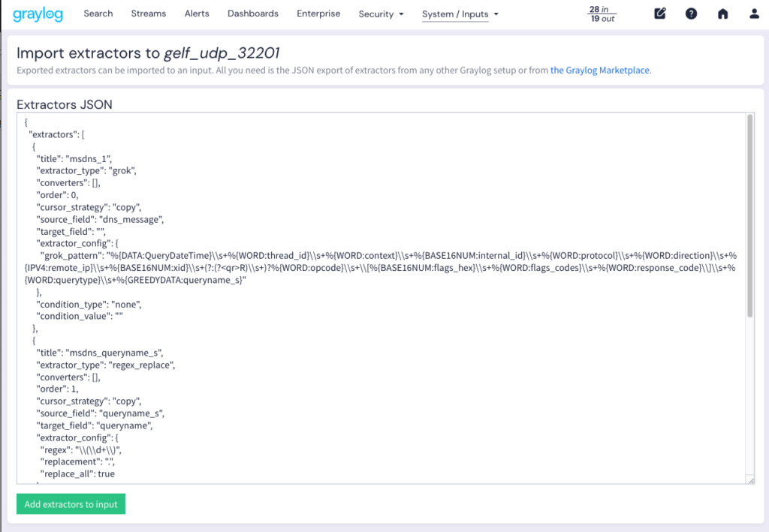Click the "extractors": [ line

[56, 134]
